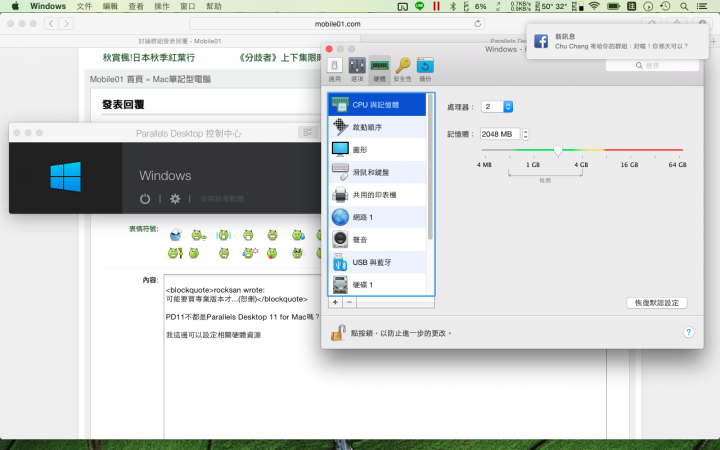Image resolution: width=720 pixels, height=450 pixels.
Task: Click the search field in settings window
Action: (652, 66)
